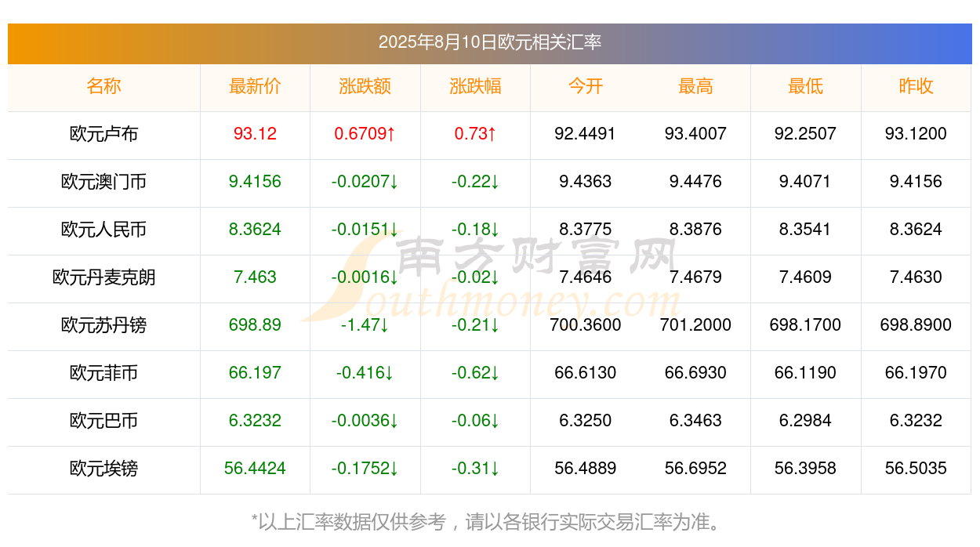Select the change percent -0.31↓
Viewport: 980px width, 547px height.
click(x=475, y=469)
